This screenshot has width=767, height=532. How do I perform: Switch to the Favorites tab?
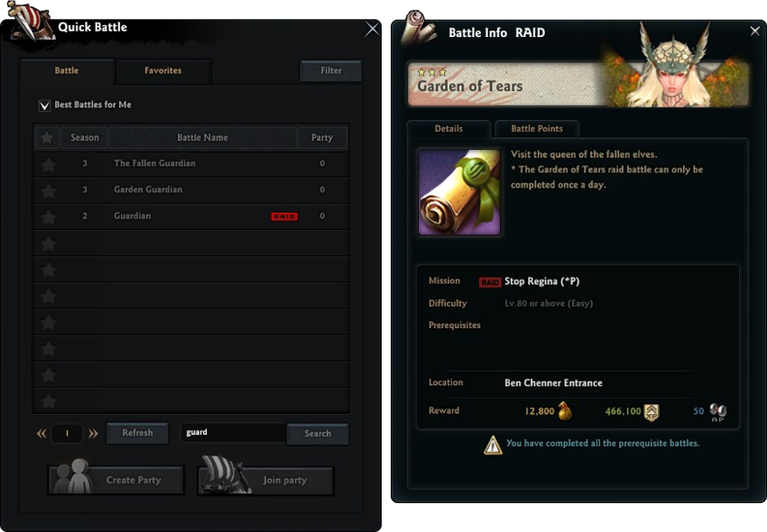pos(163,71)
